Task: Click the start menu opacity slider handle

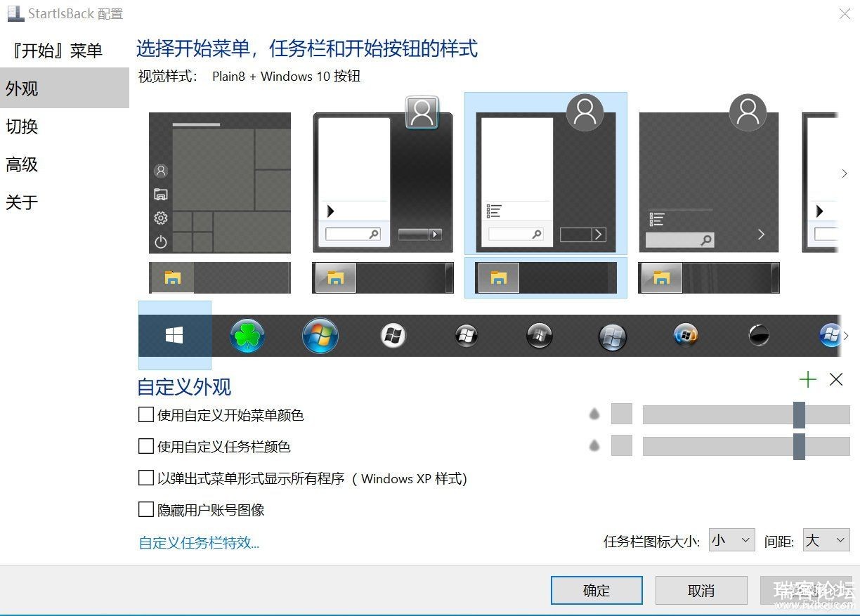Action: (x=799, y=414)
